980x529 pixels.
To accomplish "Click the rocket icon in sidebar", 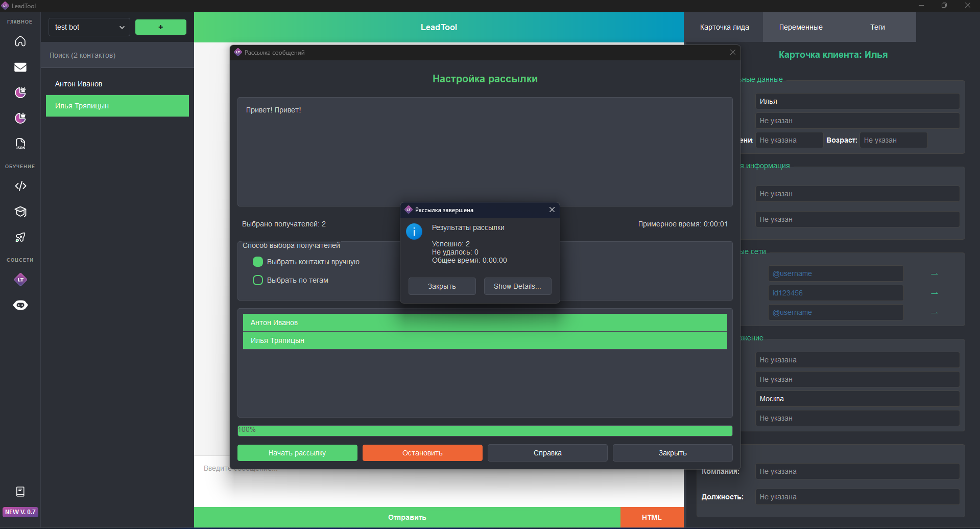I will coord(20,237).
